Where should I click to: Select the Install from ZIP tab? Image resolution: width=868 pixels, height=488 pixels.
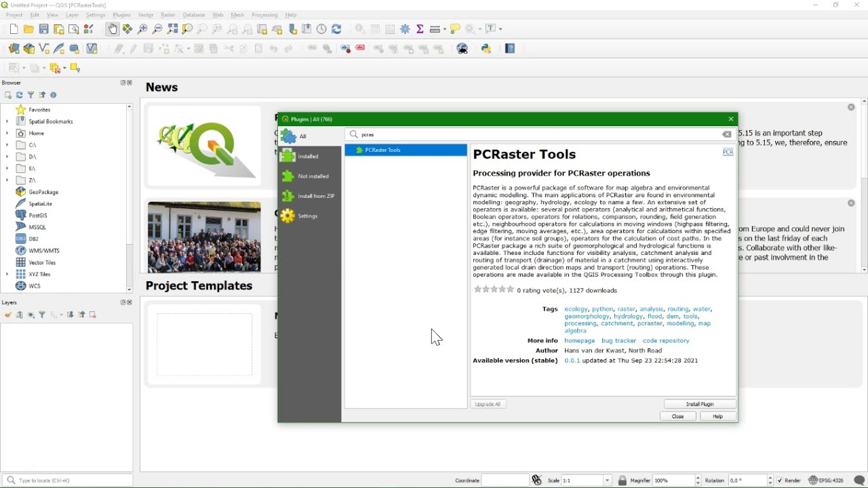[309, 196]
